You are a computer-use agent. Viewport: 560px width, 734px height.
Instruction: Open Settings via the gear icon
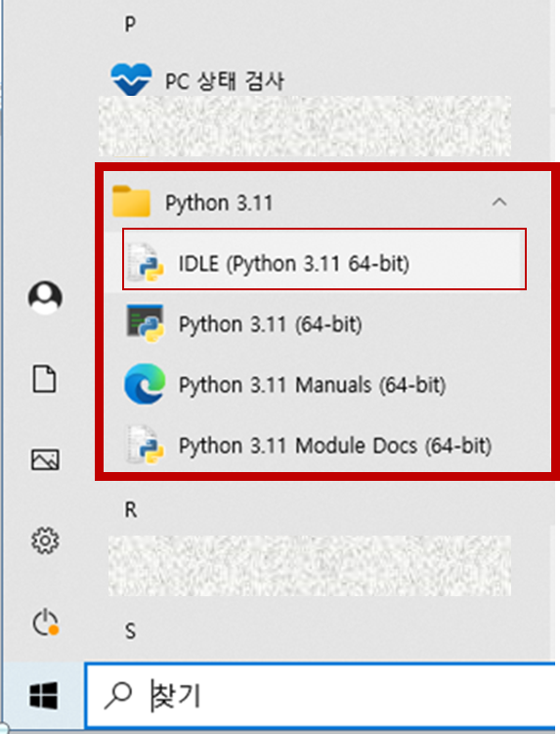(x=45, y=540)
